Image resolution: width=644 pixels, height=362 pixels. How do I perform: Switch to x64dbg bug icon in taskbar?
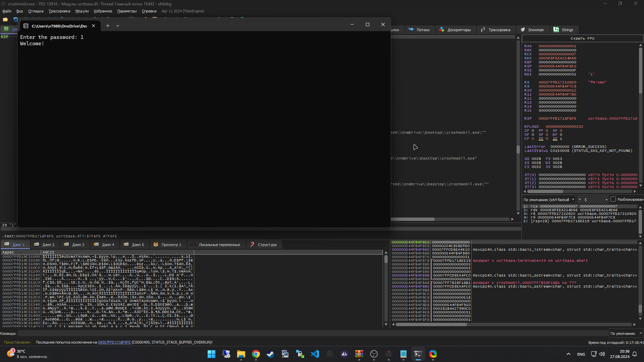pyautogui.click(x=388, y=354)
